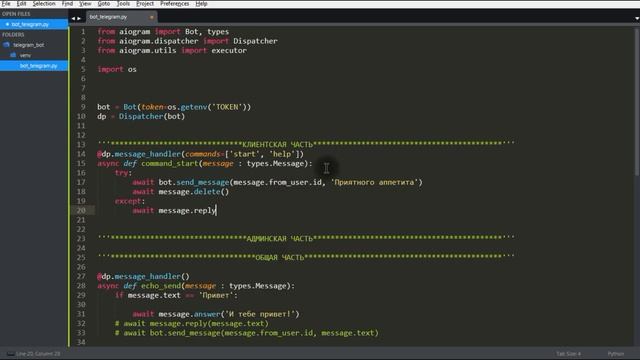Click line number 27 in the gutter

[x=81, y=276]
